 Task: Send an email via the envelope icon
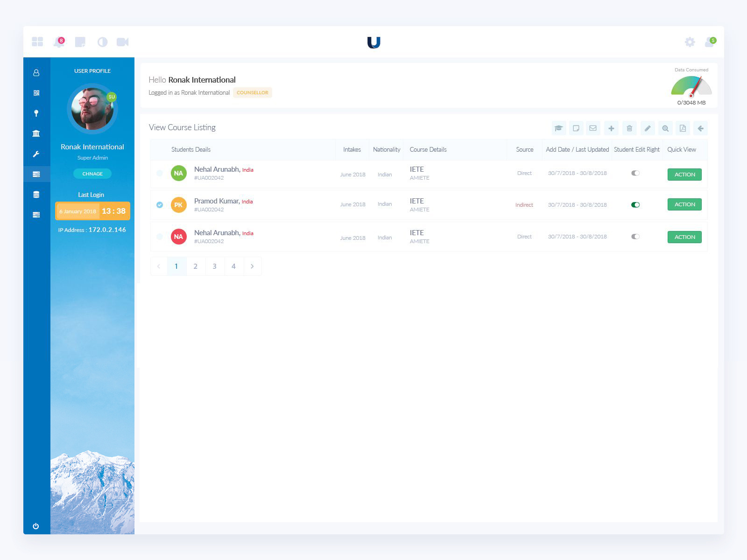coord(593,128)
